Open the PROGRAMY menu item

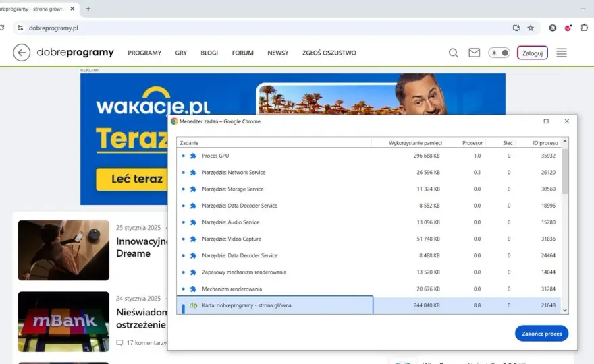coord(144,53)
